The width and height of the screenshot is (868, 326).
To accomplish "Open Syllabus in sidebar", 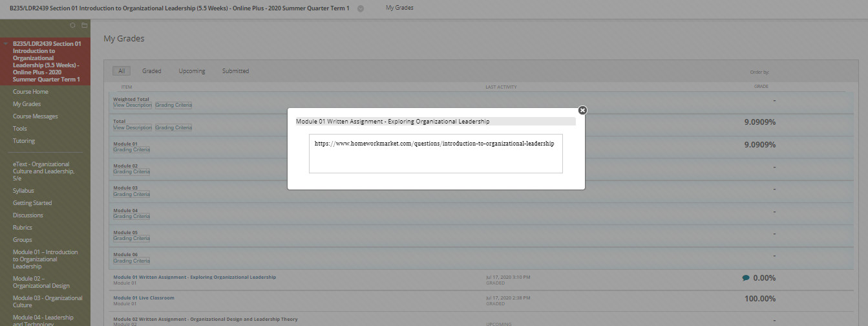I will [23, 191].
